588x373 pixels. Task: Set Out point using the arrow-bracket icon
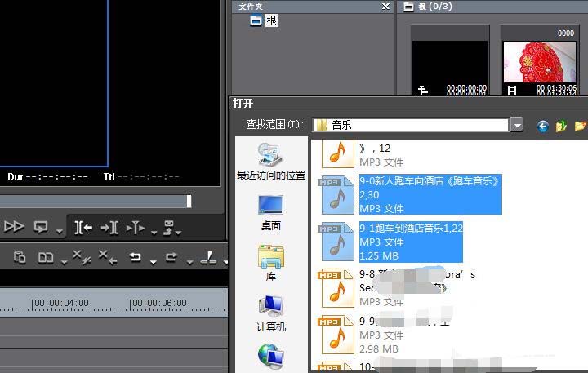click(x=109, y=227)
